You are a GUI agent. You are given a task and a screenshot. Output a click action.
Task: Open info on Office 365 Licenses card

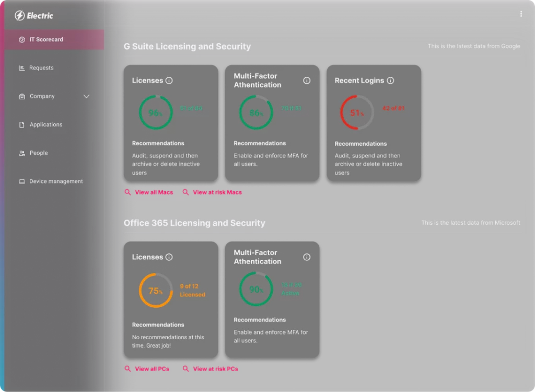(x=170, y=257)
